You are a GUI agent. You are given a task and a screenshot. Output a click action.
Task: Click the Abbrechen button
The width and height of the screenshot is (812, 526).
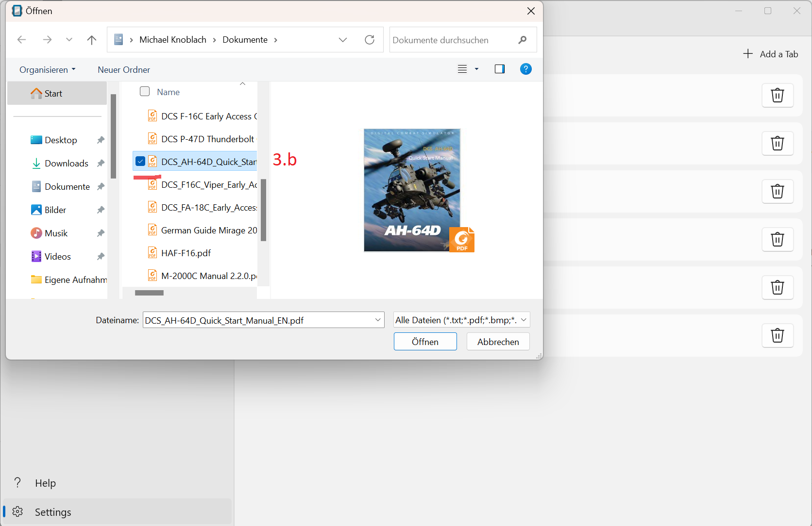(498, 342)
